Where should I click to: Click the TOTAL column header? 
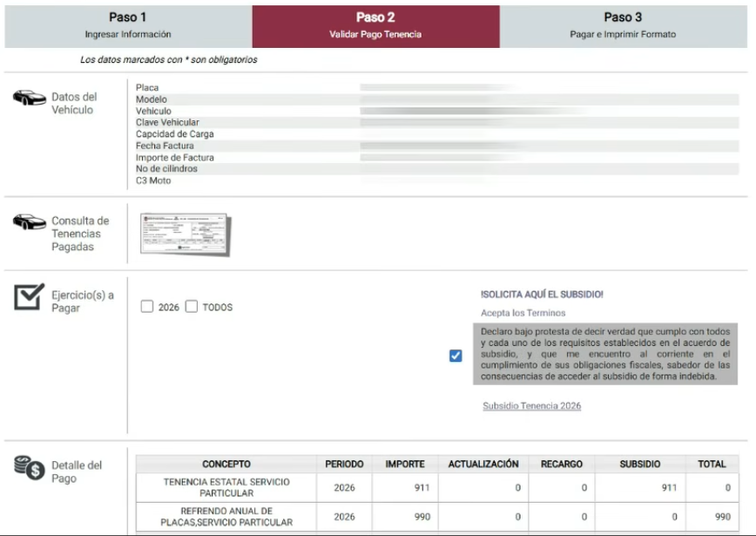click(x=712, y=464)
